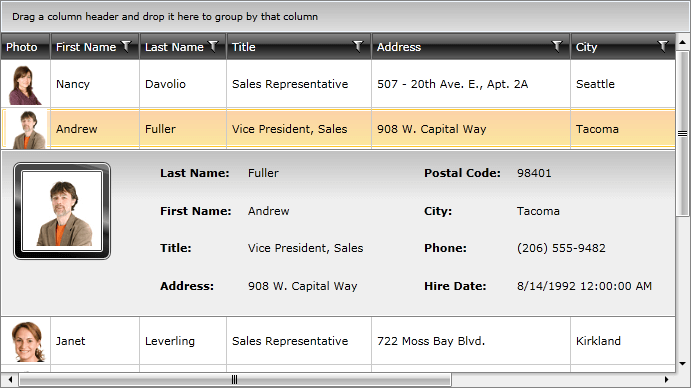691x388 pixels.
Task: Select Nancy Davolio's small photo thumbnail
Action: click(25, 85)
